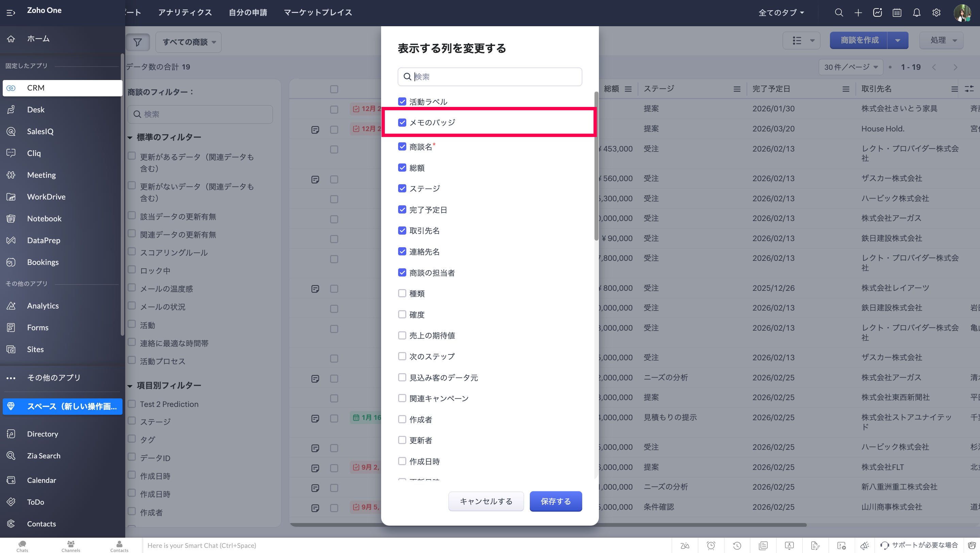Switch to マーケットプレイス tab
This screenshot has width=980, height=553.
318,13
